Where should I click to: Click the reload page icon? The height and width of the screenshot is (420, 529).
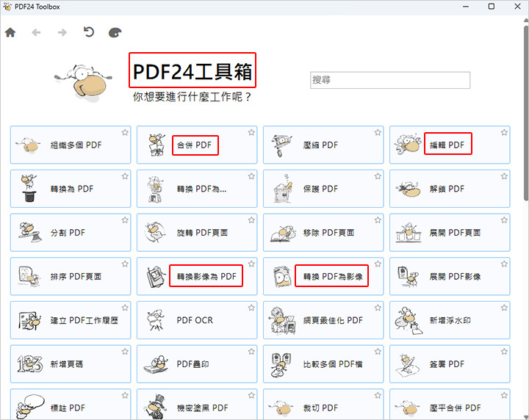(89, 32)
